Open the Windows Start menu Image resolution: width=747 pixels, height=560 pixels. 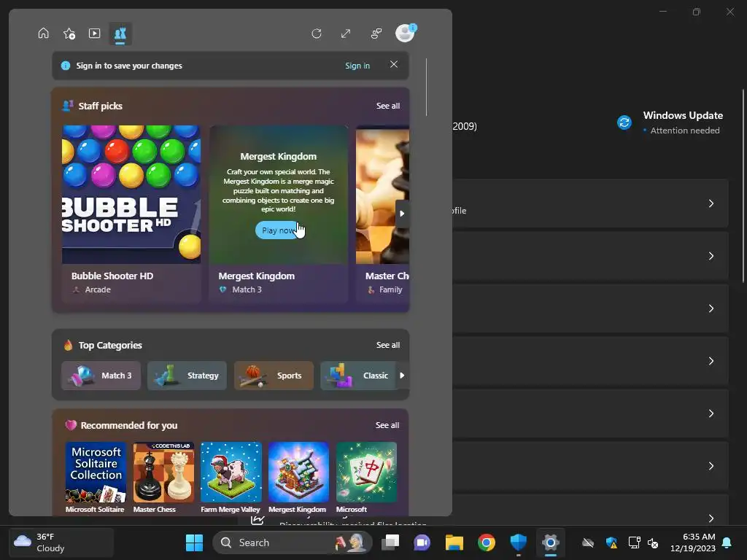194,542
